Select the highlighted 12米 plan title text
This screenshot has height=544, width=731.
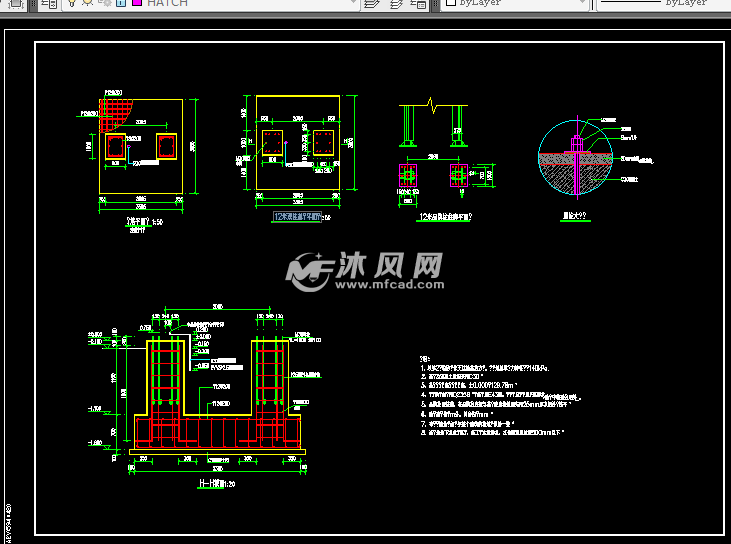click(297, 217)
